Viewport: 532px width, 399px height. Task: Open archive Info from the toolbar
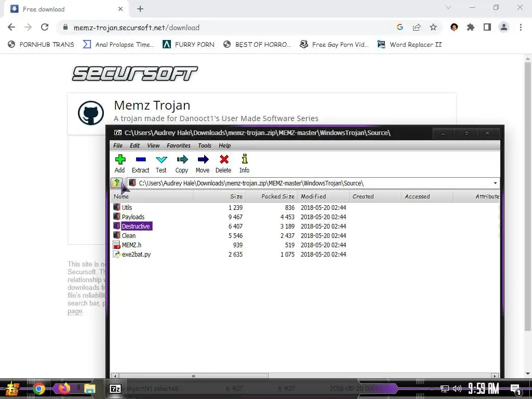pyautogui.click(x=244, y=164)
